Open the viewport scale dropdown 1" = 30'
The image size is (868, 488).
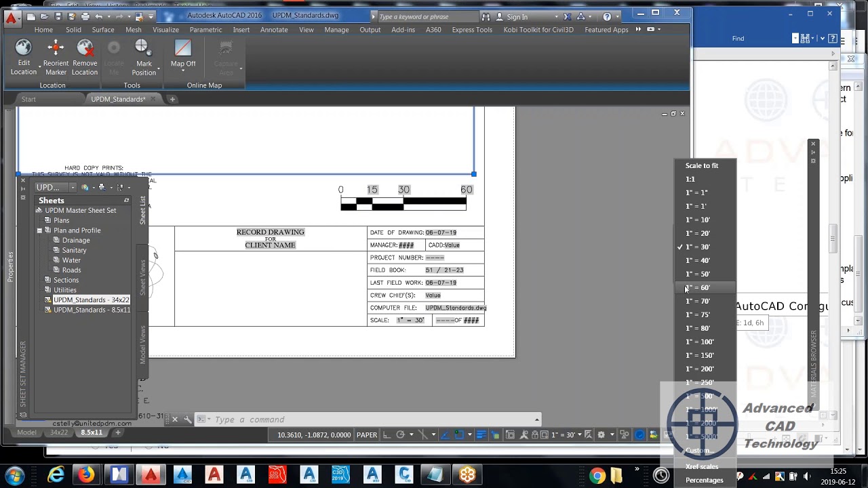coord(565,434)
